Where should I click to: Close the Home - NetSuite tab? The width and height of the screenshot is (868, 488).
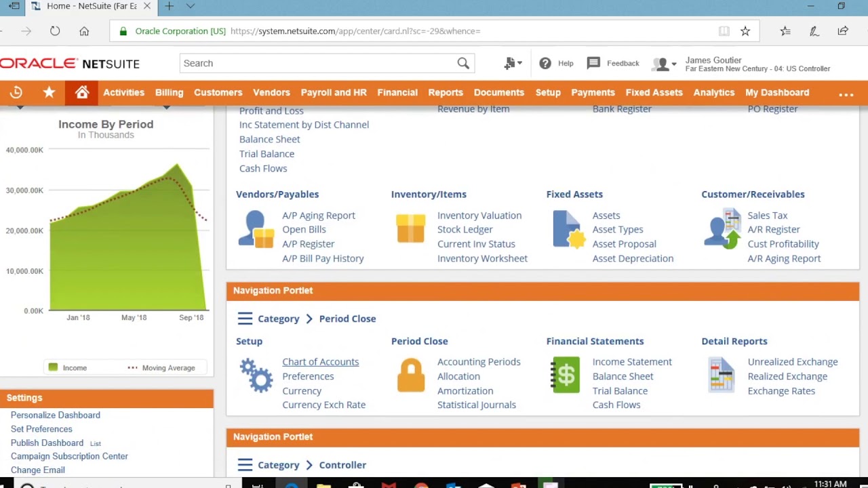[x=146, y=6]
